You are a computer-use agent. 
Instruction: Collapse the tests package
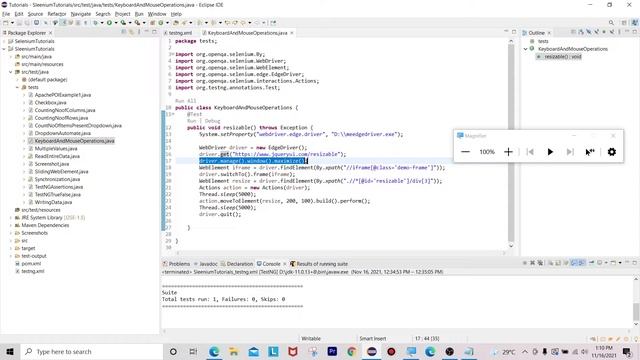[17, 87]
